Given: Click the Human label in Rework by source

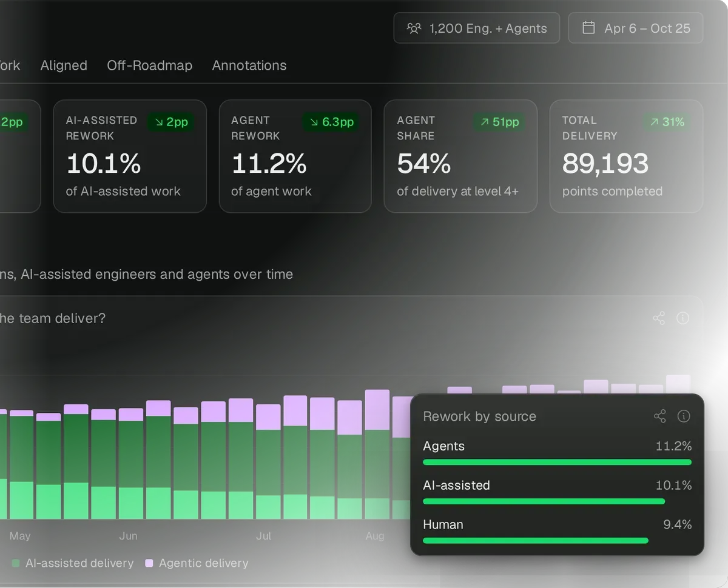Looking at the screenshot, I should pyautogui.click(x=443, y=525).
